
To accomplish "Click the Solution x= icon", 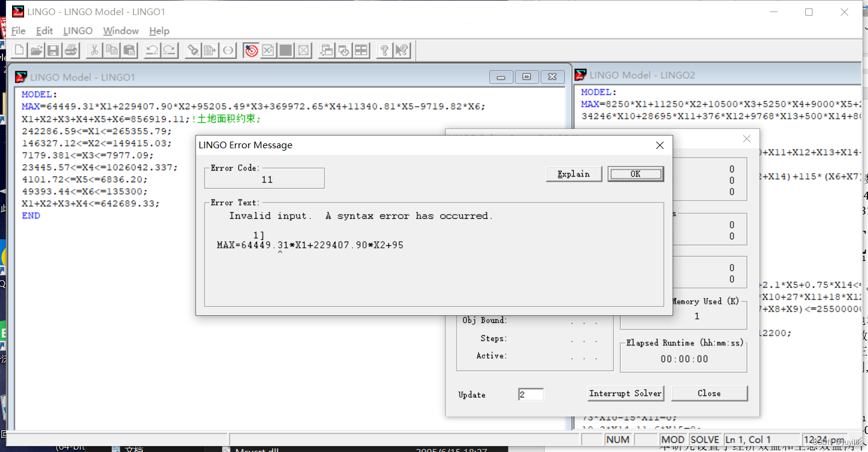I will [268, 50].
